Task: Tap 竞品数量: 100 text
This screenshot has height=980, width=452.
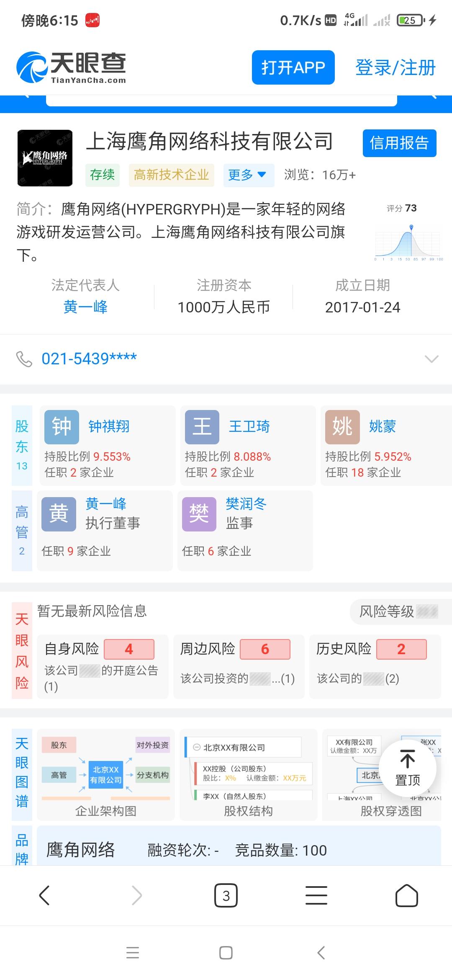Action: point(281,851)
